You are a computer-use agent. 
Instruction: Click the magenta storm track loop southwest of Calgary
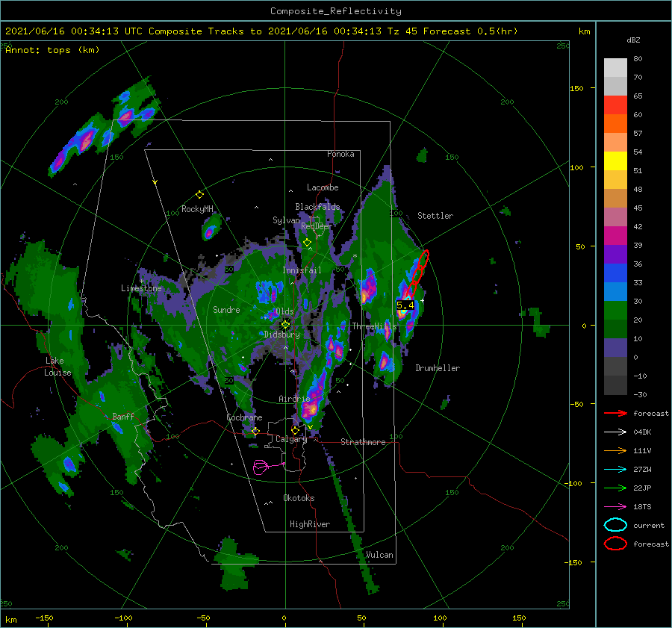tap(261, 467)
